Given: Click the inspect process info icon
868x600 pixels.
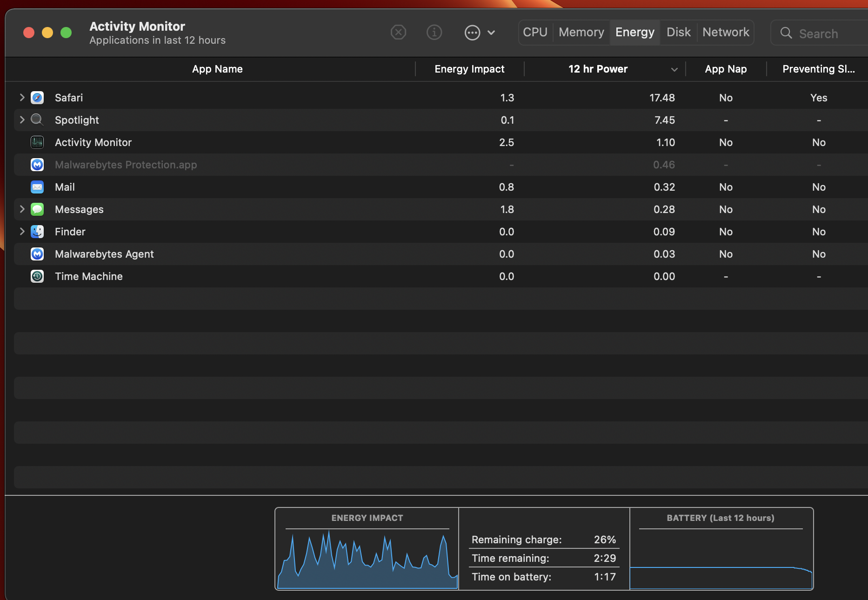Looking at the screenshot, I should pos(434,33).
